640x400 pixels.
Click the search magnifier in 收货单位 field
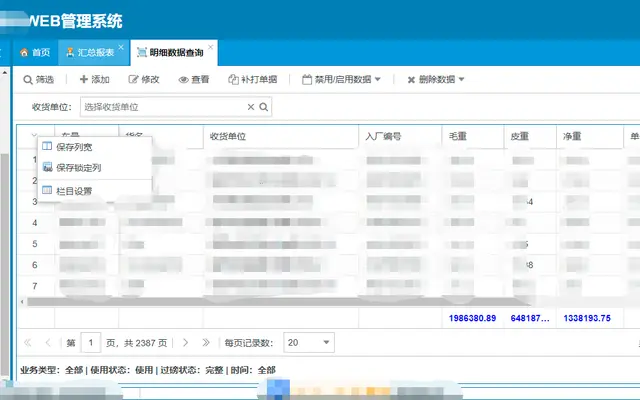coord(264,107)
